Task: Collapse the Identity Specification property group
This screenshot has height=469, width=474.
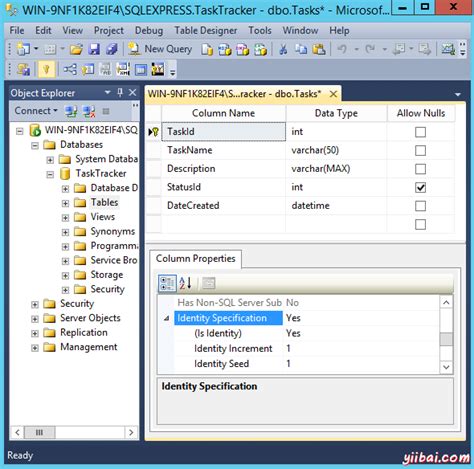Action: 167,318
